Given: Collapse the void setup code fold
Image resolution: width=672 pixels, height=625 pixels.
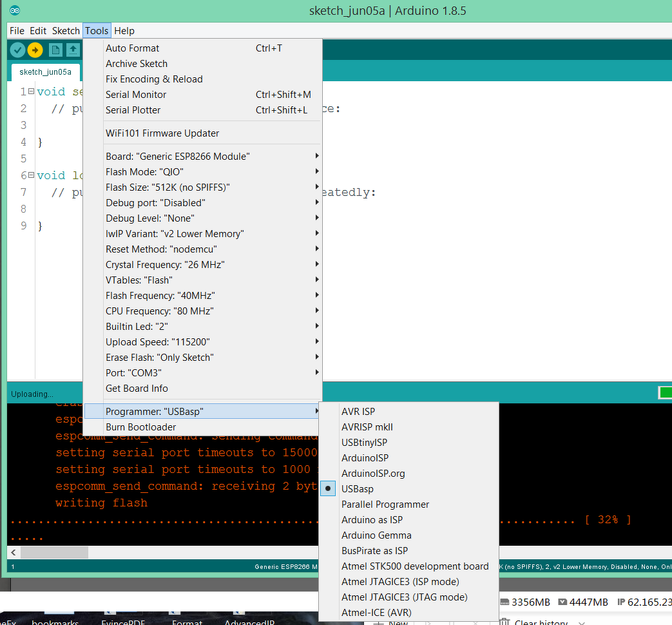Looking at the screenshot, I should click(31, 91).
